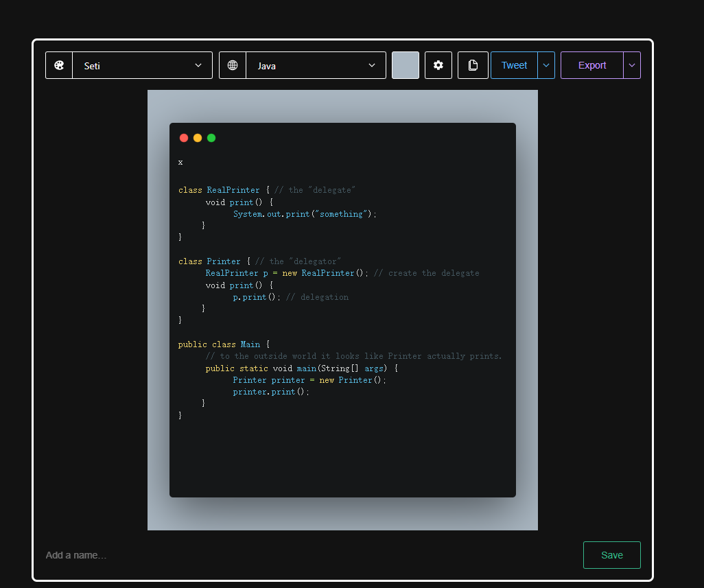The height and width of the screenshot is (588, 704).
Task: Click the copy to clipboard icon
Action: click(473, 65)
